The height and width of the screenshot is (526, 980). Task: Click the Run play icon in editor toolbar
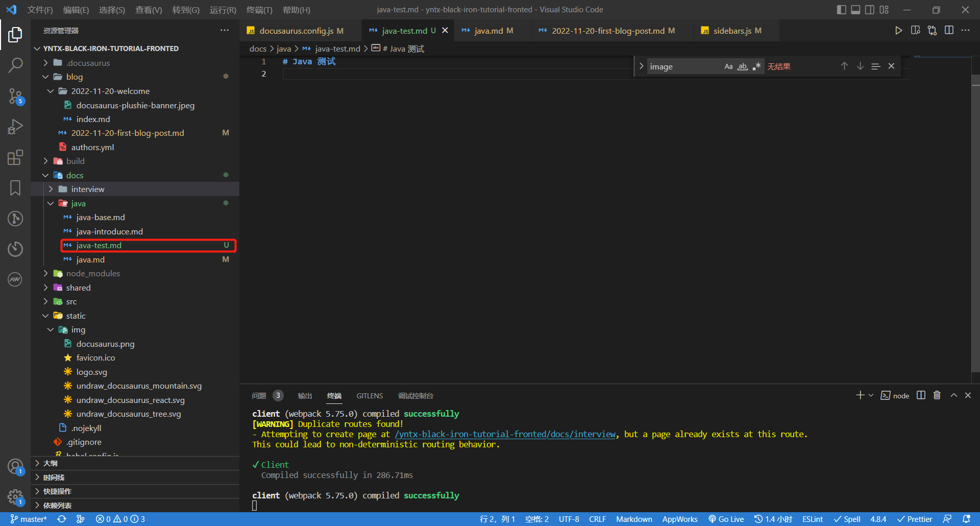tap(898, 31)
